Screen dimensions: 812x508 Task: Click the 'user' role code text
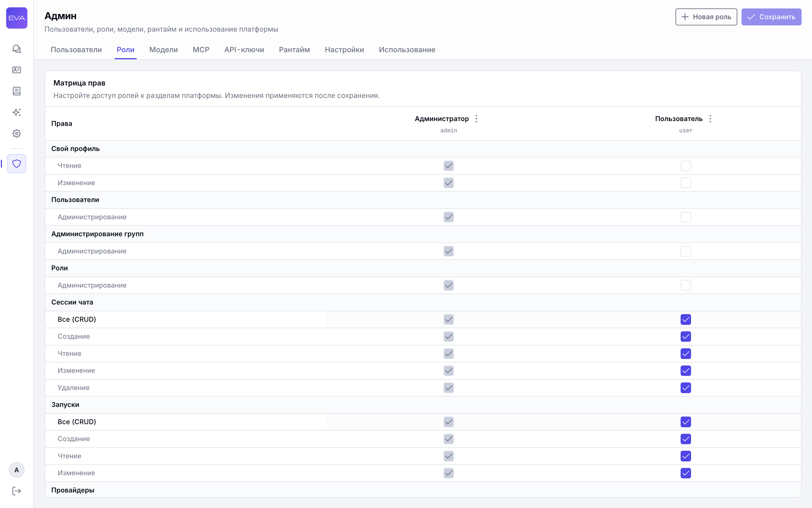685,130
